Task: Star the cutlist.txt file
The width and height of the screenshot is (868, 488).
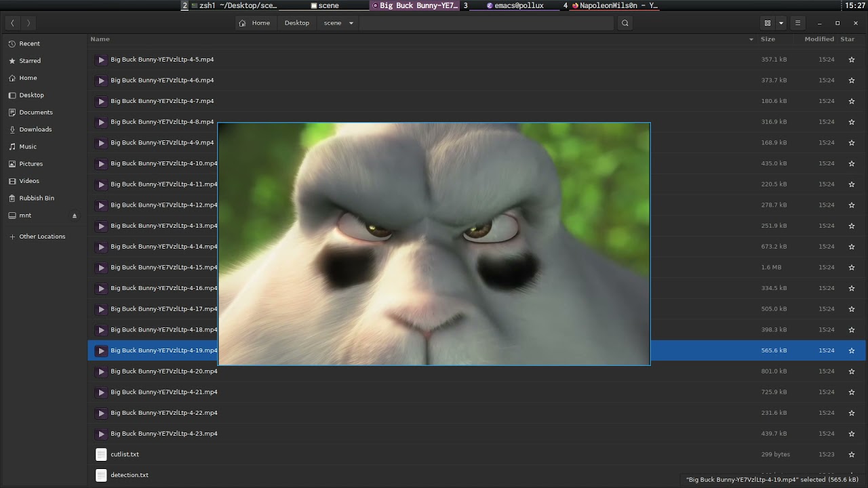Action: tap(852, 455)
